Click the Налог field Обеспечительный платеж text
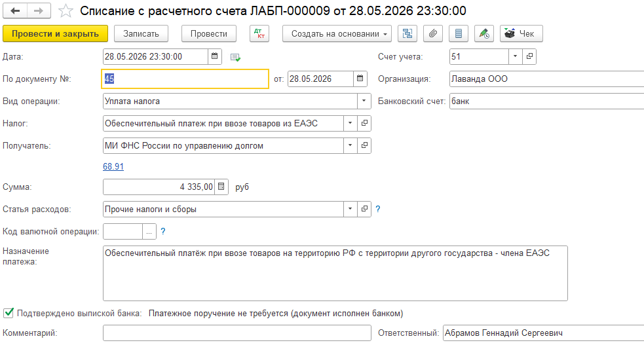The image size is (644, 364). (223, 123)
